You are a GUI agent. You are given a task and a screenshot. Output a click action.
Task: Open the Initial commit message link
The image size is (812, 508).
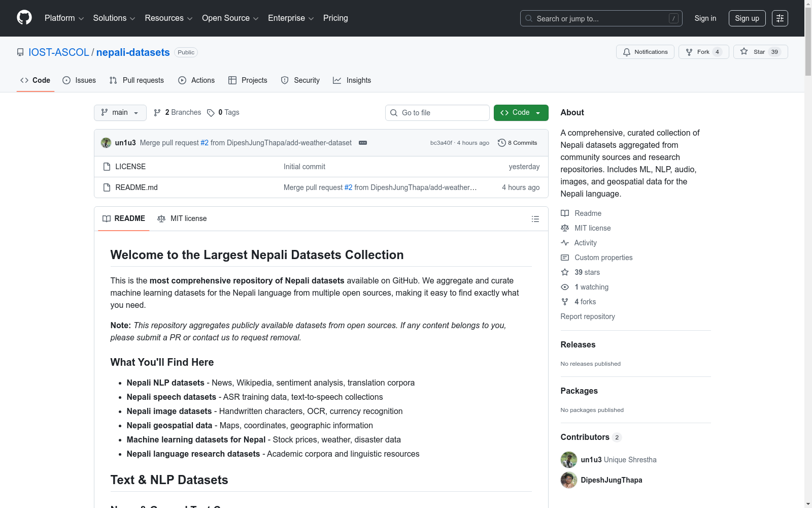[304, 167]
